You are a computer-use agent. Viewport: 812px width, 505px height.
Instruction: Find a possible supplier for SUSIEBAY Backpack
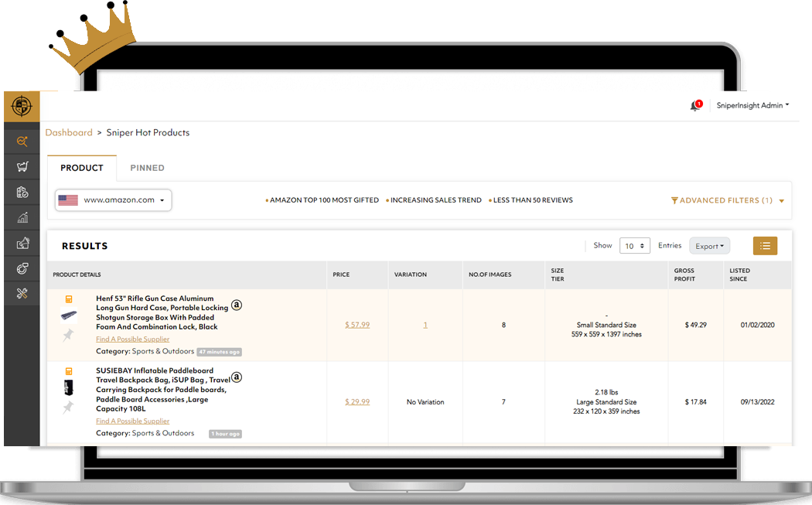click(132, 421)
